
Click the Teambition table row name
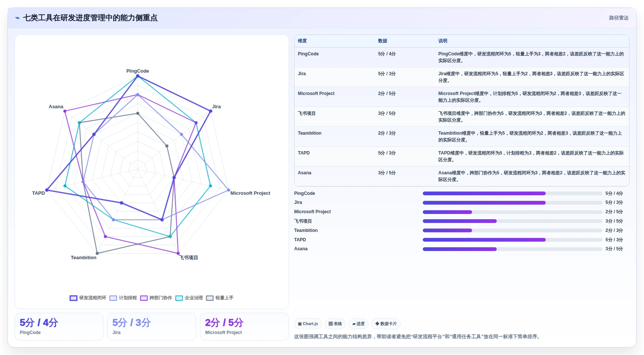[309, 133]
